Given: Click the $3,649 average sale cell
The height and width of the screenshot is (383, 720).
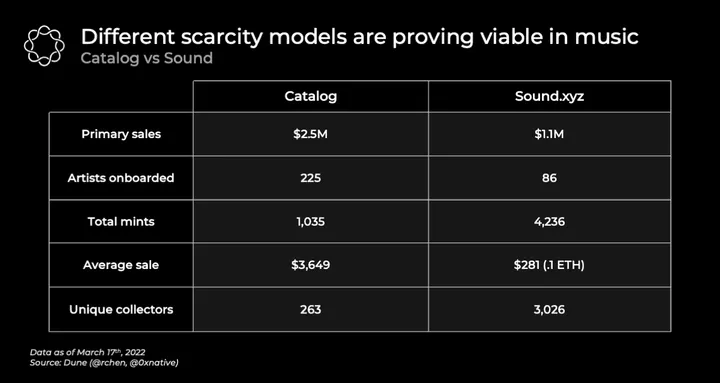Looking at the screenshot, I should [x=311, y=265].
